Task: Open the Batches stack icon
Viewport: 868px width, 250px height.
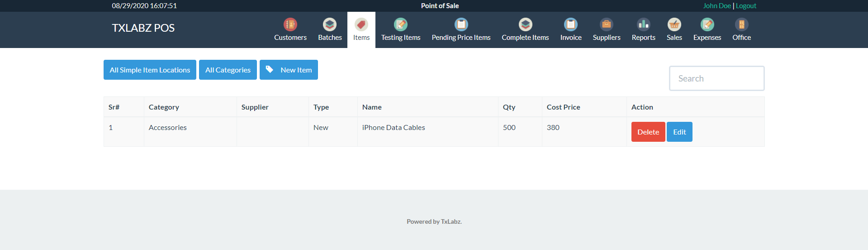Action: (x=330, y=24)
